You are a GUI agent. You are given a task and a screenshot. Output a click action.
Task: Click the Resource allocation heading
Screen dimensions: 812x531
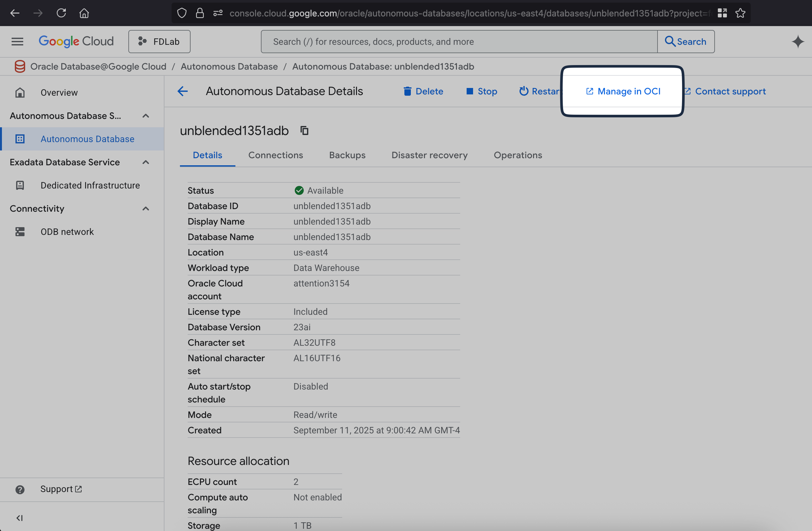238,461
